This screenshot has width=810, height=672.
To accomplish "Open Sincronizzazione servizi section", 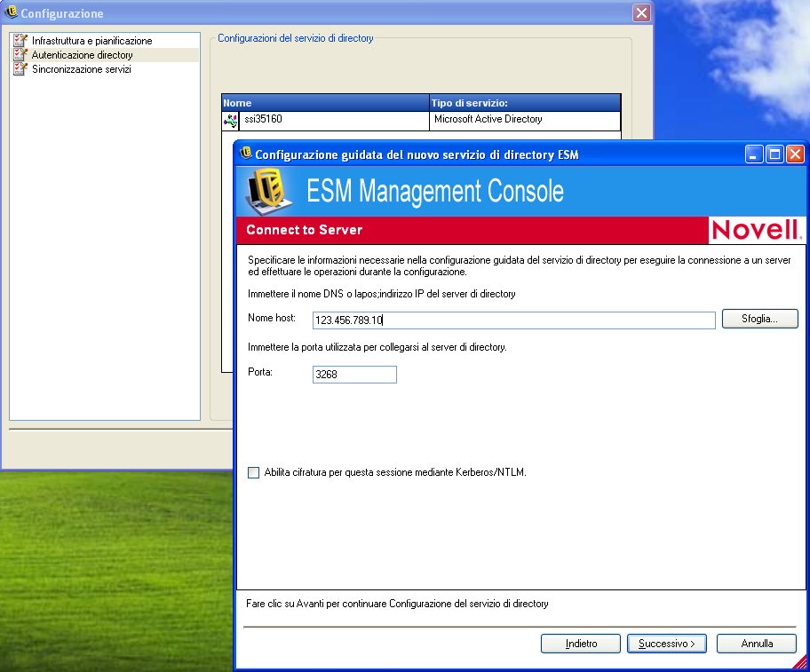I will click(x=82, y=69).
